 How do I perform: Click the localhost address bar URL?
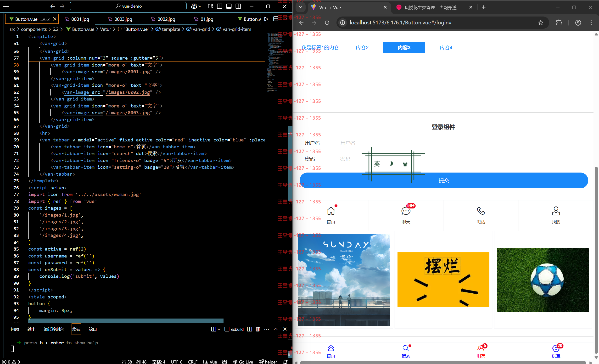click(400, 22)
